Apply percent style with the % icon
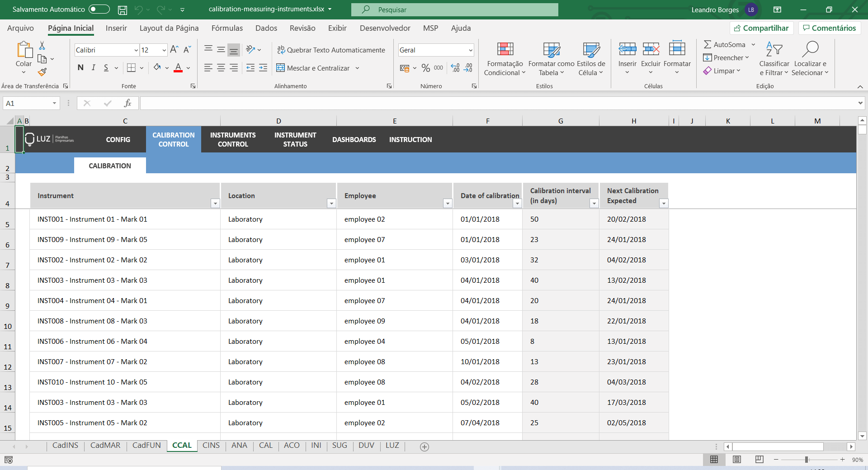This screenshot has width=868, height=470. tap(425, 68)
